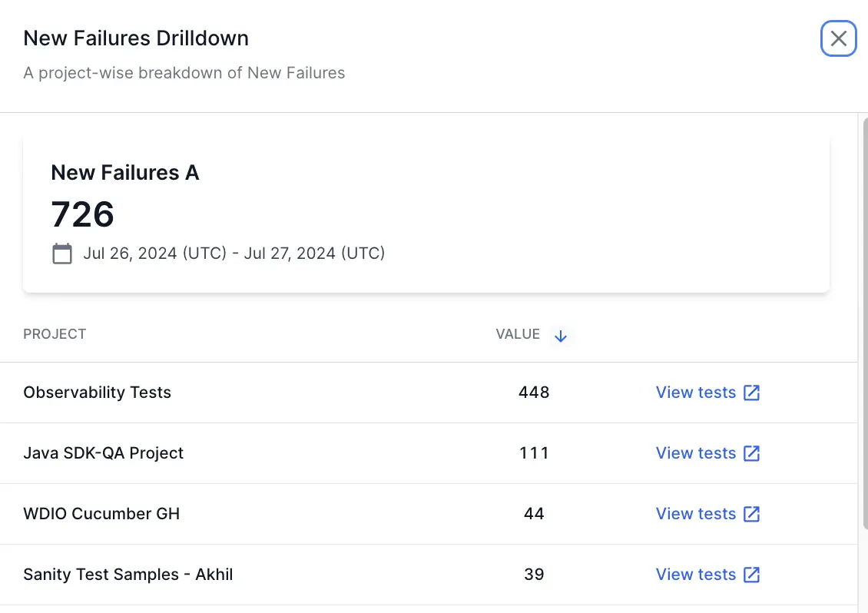Open external link icon for Sanity Test Samples - Akhil

[751, 575]
